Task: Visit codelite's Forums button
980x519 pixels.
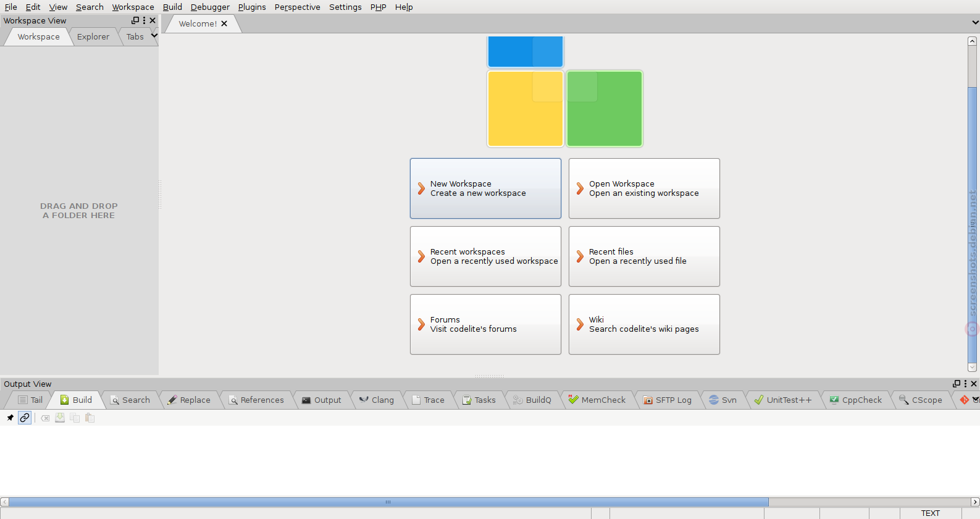Action: pos(485,324)
